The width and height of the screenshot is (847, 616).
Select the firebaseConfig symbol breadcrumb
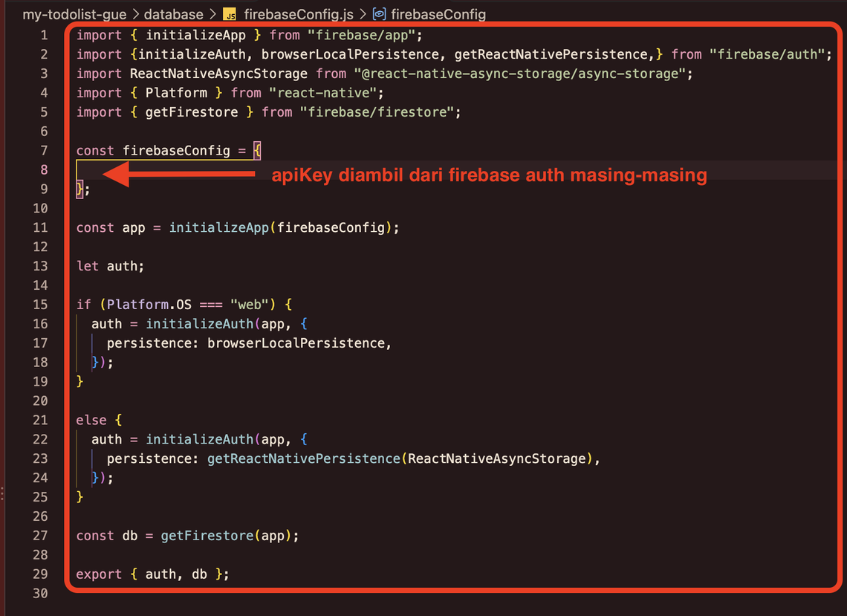click(438, 14)
